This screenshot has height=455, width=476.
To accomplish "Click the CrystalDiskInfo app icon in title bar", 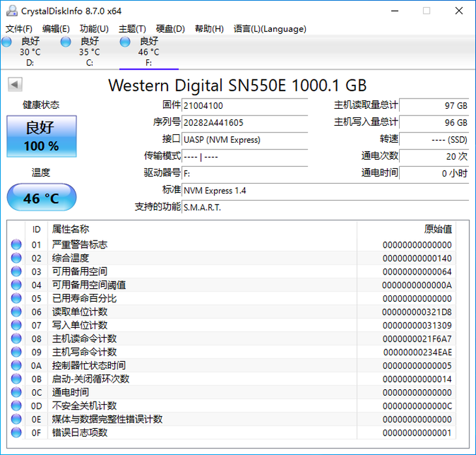I will coord(10,11).
